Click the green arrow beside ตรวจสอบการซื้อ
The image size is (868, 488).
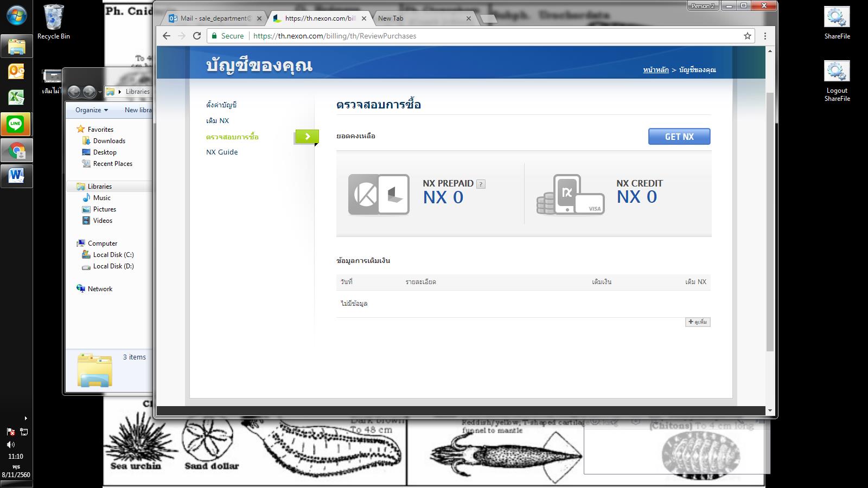[307, 137]
